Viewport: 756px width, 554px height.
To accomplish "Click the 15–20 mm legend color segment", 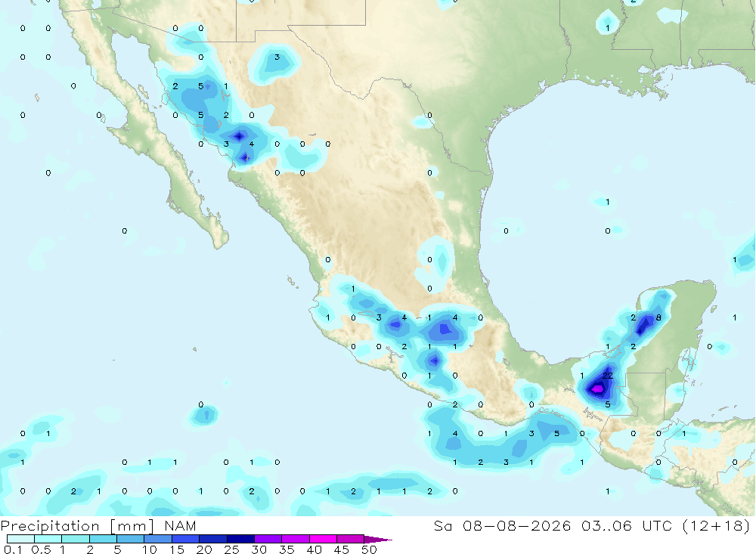I will point(186,539).
